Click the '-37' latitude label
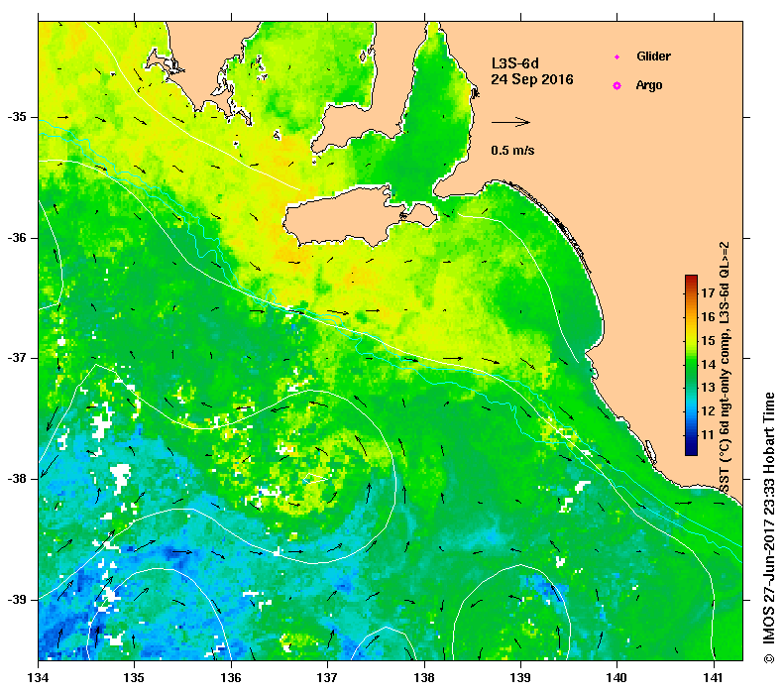Screen dimensions: 784x694 tap(17, 358)
